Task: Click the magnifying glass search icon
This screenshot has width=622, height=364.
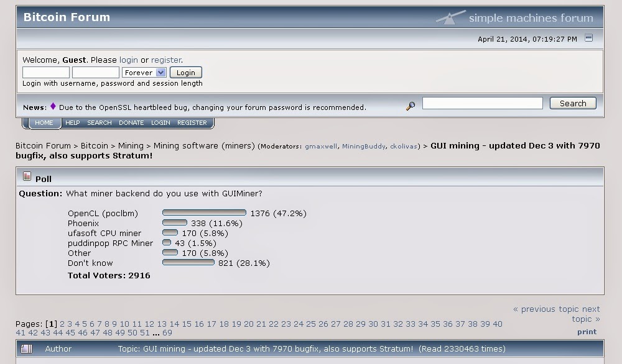Action: [411, 106]
